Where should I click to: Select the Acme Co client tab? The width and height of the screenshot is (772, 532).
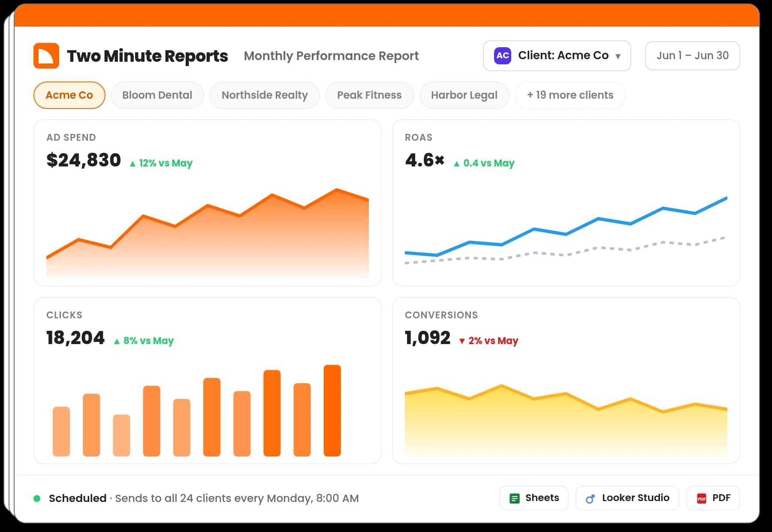pos(69,95)
